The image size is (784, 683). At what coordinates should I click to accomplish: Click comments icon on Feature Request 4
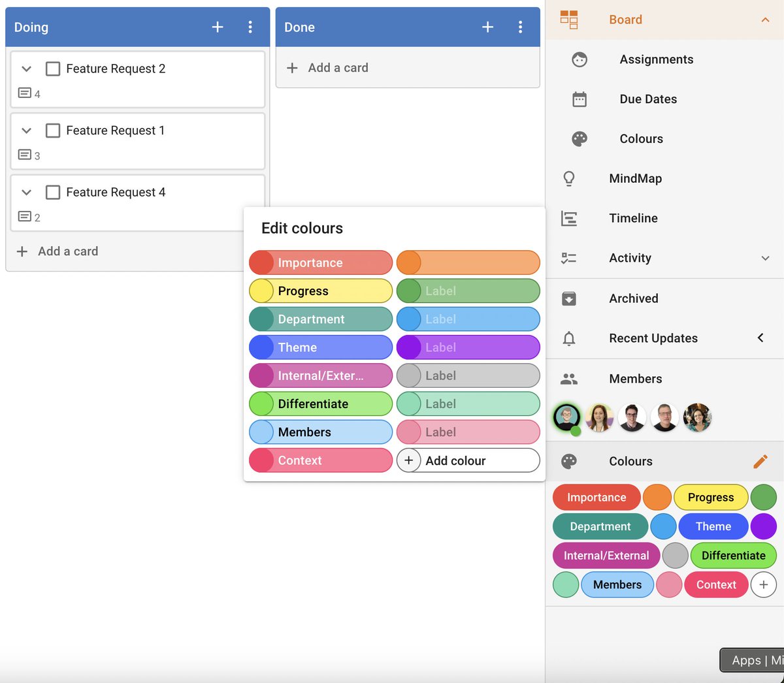pos(24,216)
